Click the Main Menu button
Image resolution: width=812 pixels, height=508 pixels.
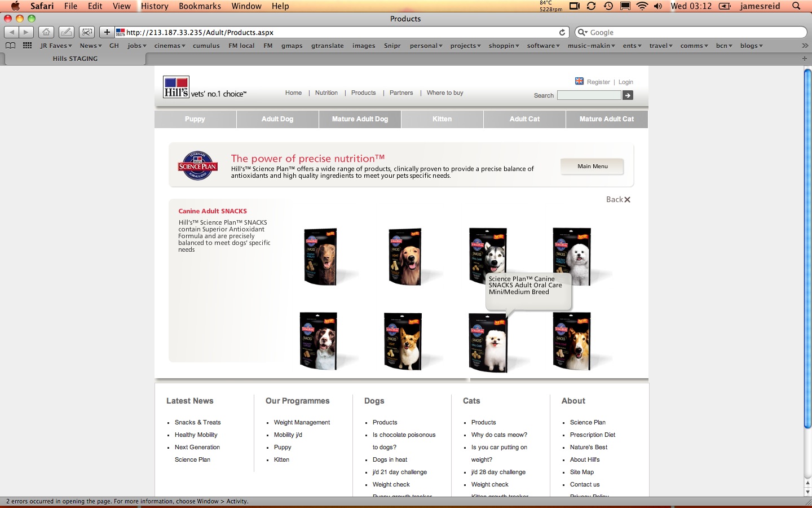pyautogui.click(x=592, y=167)
